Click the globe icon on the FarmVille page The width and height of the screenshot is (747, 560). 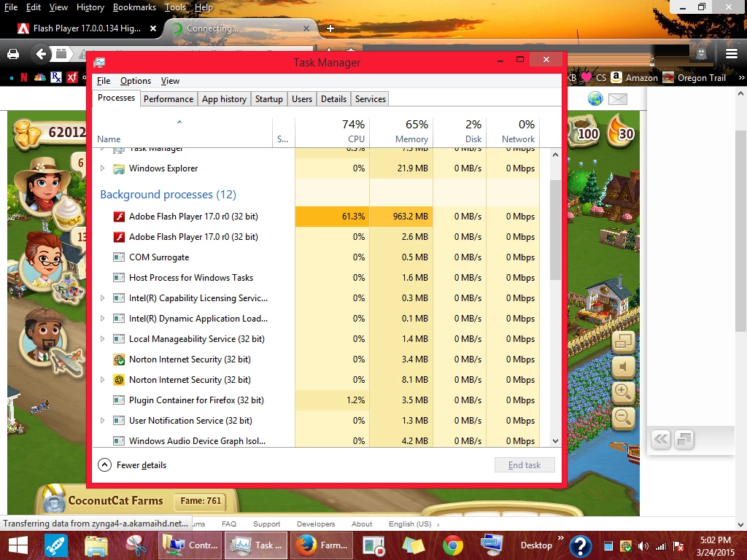(x=595, y=98)
